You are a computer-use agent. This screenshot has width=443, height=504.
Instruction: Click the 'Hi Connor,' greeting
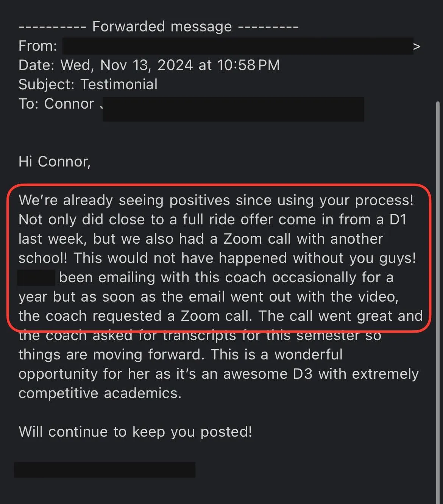coord(55,162)
